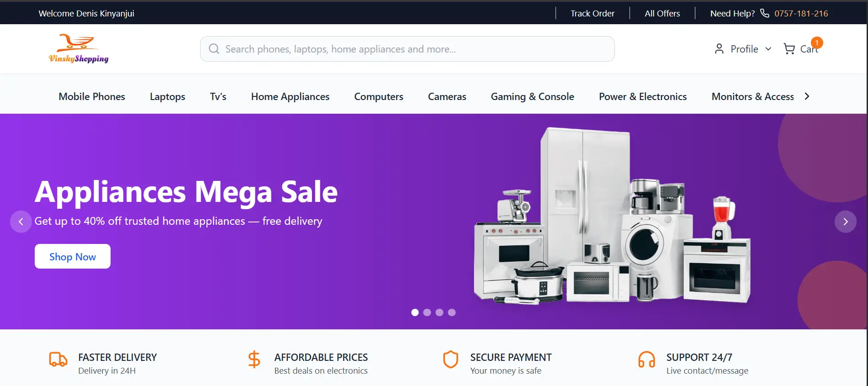Select the second carousel slide dot
The width and height of the screenshot is (868, 386).
427,312
